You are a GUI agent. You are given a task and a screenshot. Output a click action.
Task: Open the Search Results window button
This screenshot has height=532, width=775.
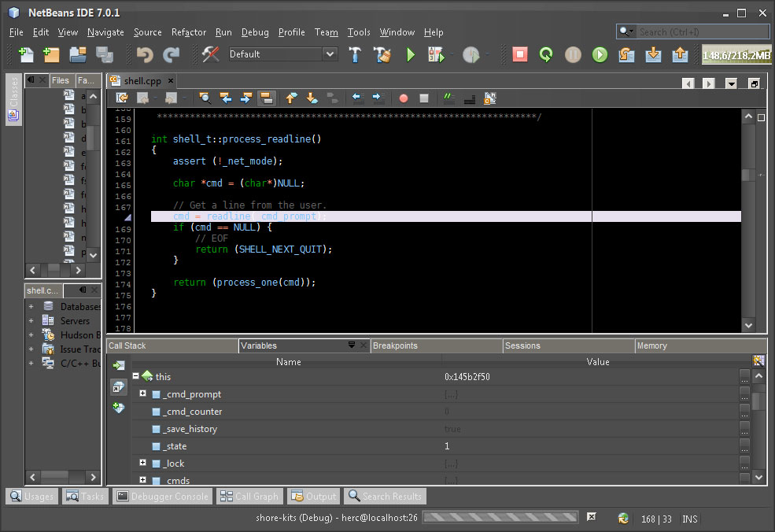pos(385,496)
